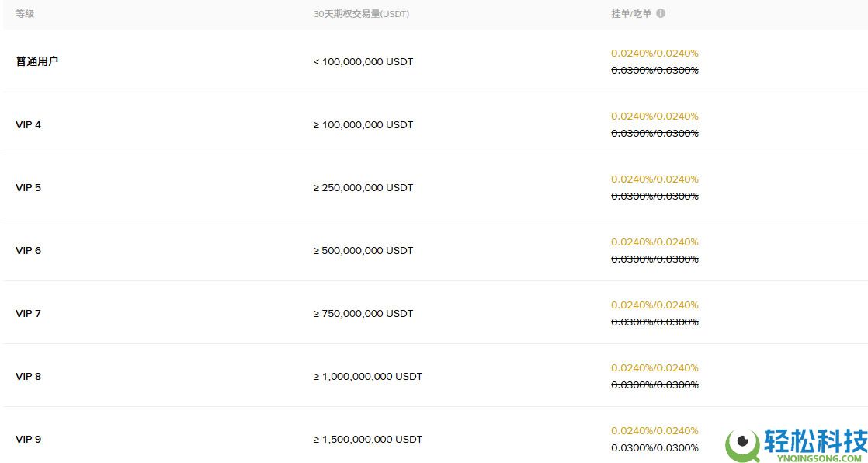Click the 等级 column header
Screen dimensions: 868x463
click(x=25, y=14)
